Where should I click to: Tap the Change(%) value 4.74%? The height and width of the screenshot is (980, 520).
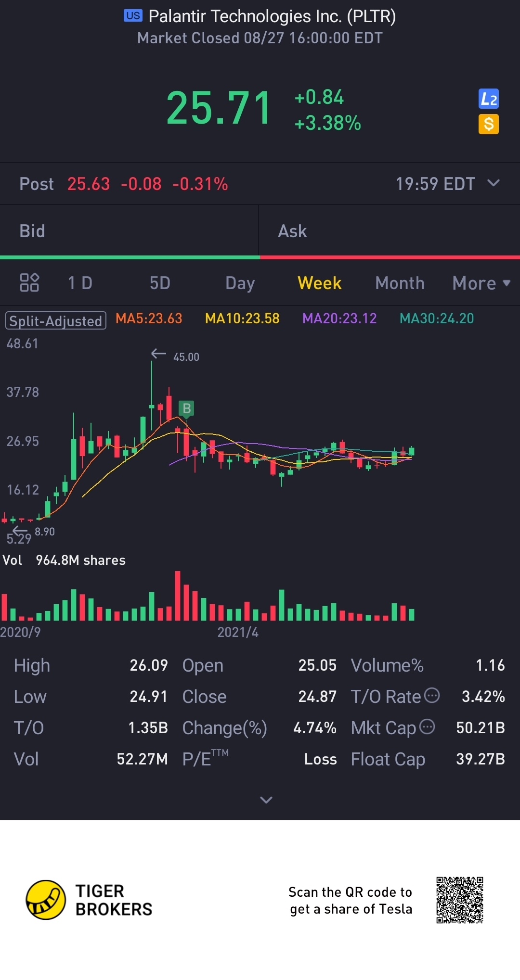[315, 728]
